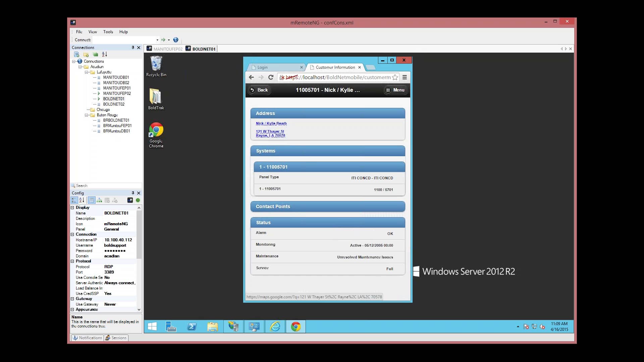Unpin the Connections panel with the pin icon

(x=133, y=48)
